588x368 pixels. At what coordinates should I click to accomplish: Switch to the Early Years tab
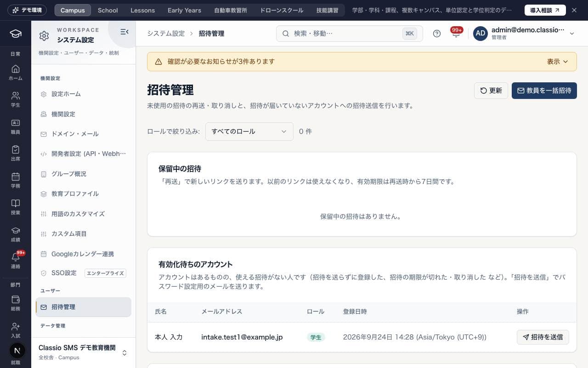click(x=184, y=10)
